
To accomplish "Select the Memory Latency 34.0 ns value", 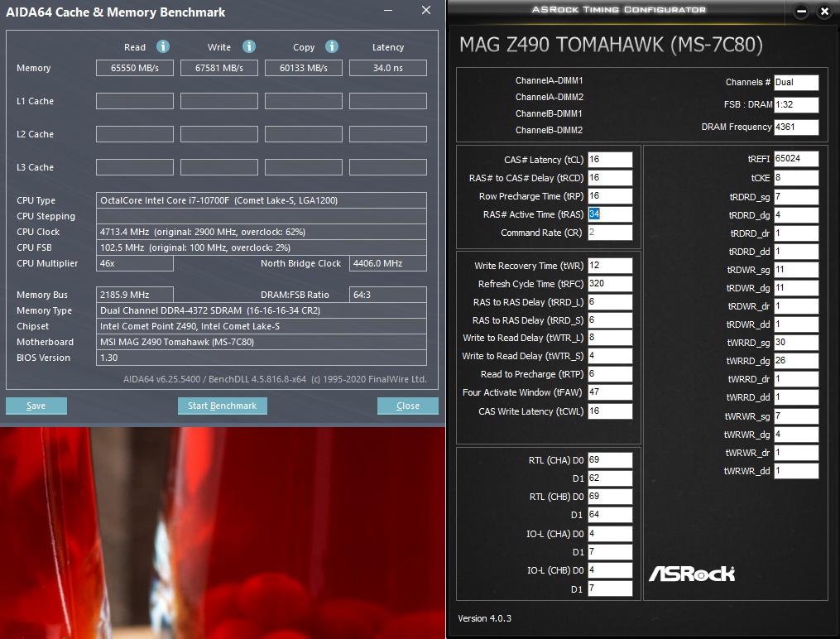I will [x=388, y=68].
